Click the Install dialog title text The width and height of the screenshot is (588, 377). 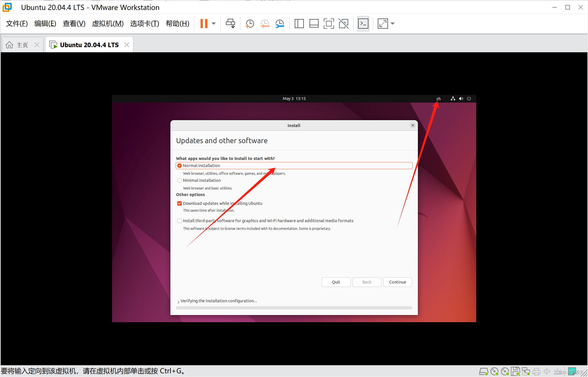[x=294, y=126]
